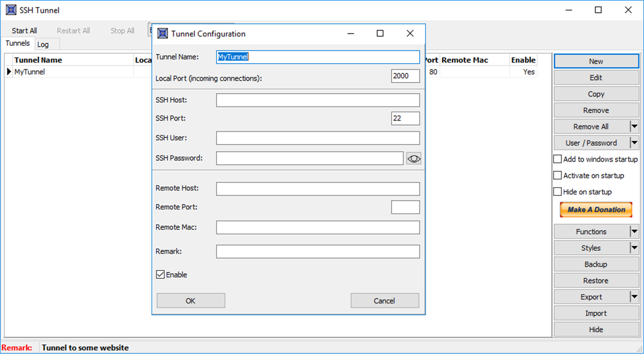Viewport: 644px width, 355px height.
Task: Click the Tunnel Configuration dialog title icon
Action: point(162,33)
